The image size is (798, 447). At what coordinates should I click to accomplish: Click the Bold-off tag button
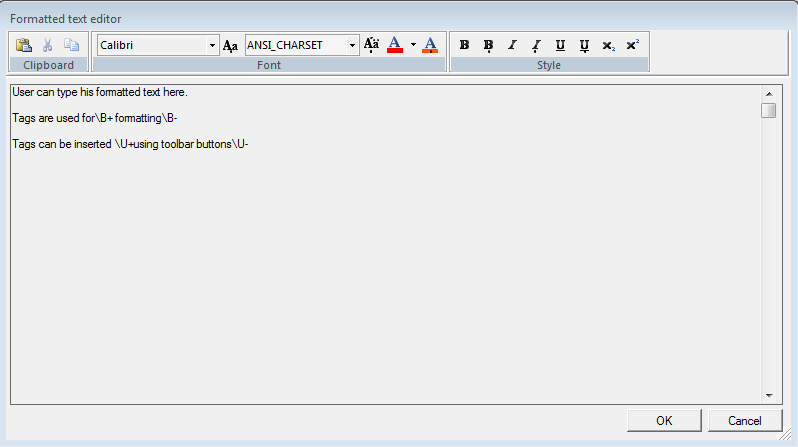(x=488, y=45)
